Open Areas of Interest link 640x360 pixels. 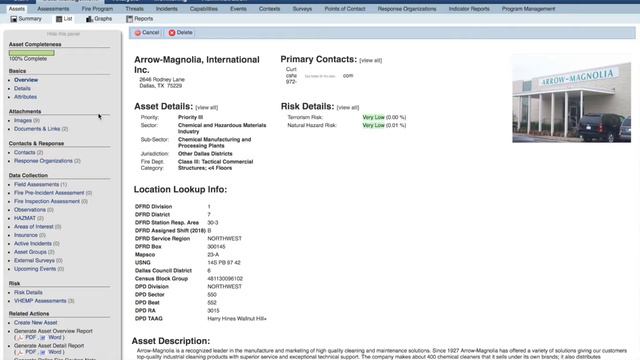tap(33, 227)
